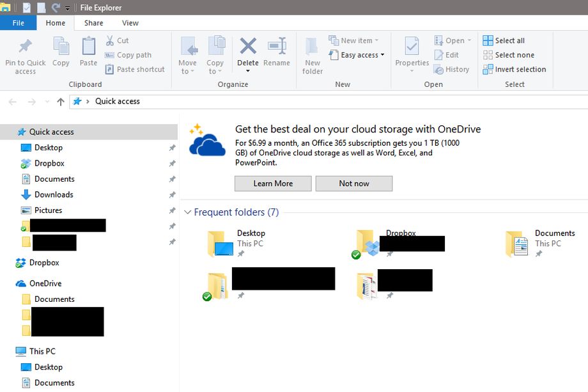Click the Rename icon in Organize group

point(277,47)
